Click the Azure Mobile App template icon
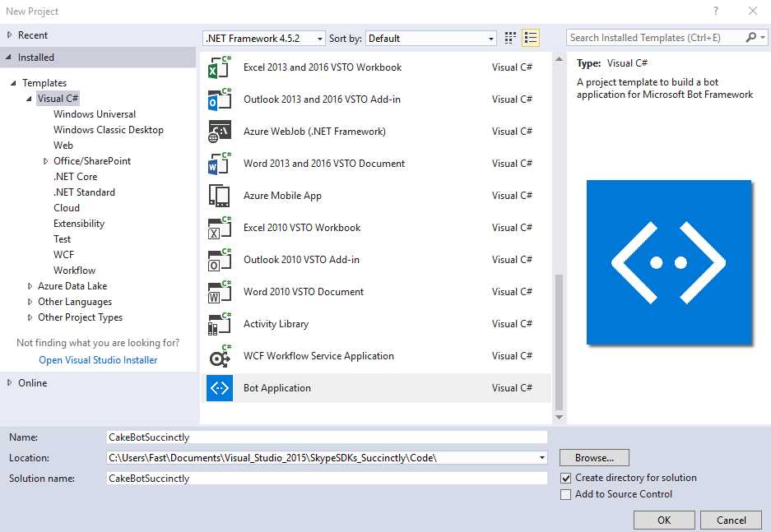 tap(220, 196)
